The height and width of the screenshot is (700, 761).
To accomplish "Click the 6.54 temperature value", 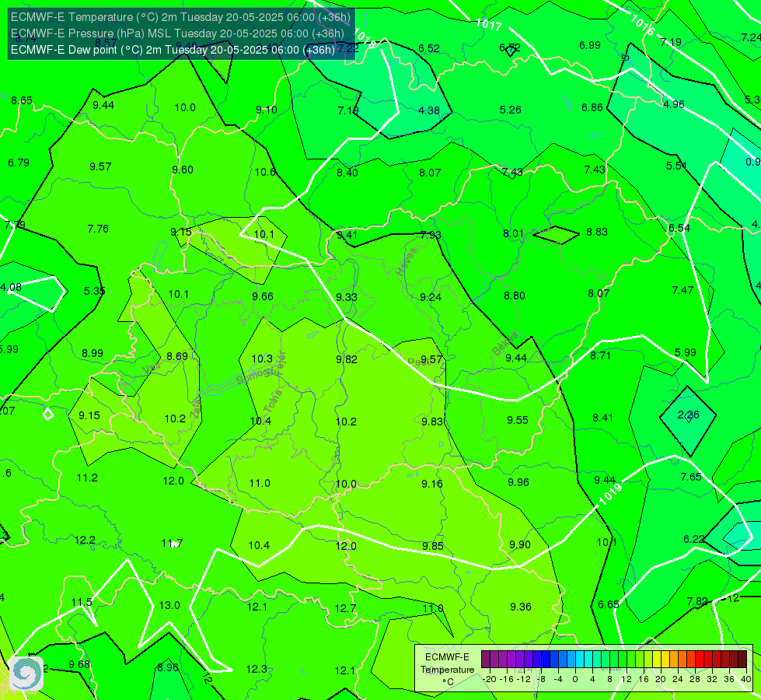I will [679, 229].
